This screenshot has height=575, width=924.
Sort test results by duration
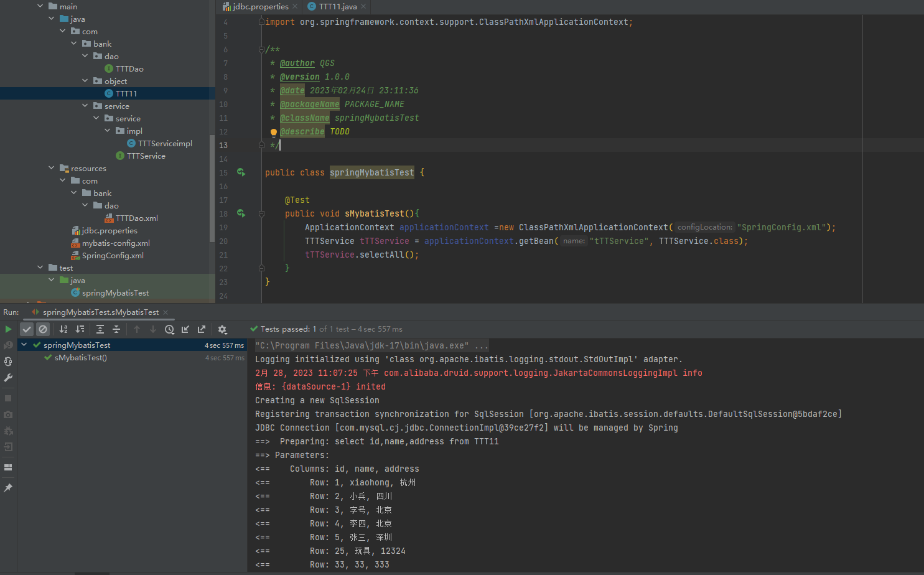80,329
